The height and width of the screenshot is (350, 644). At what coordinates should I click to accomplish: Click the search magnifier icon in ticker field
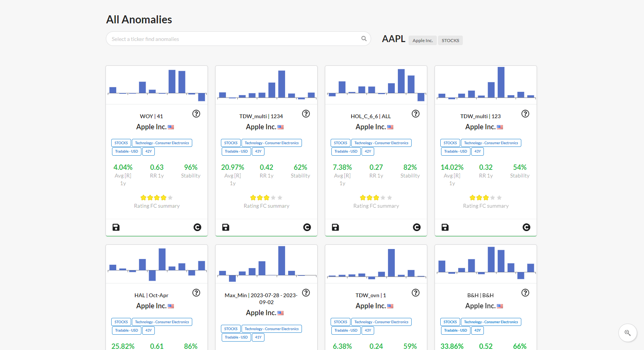click(364, 39)
